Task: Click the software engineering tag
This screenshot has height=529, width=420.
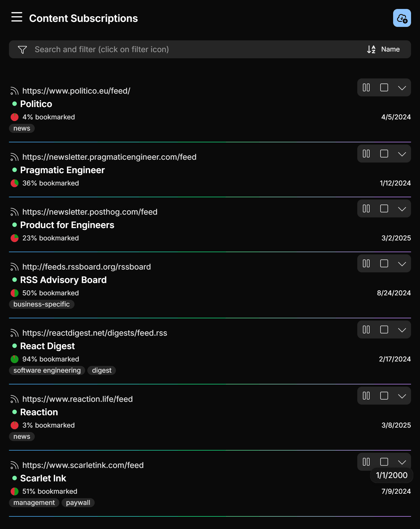Action: 47,370
